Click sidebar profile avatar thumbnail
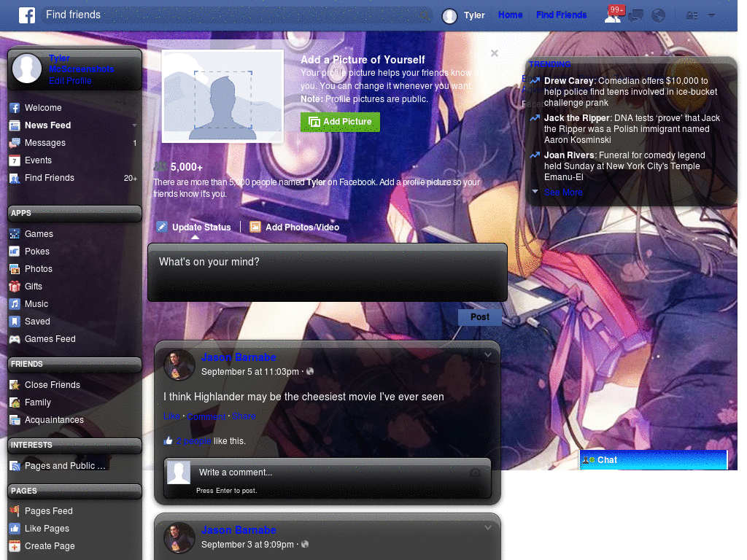Viewport: 747px width, 560px height. click(x=27, y=68)
